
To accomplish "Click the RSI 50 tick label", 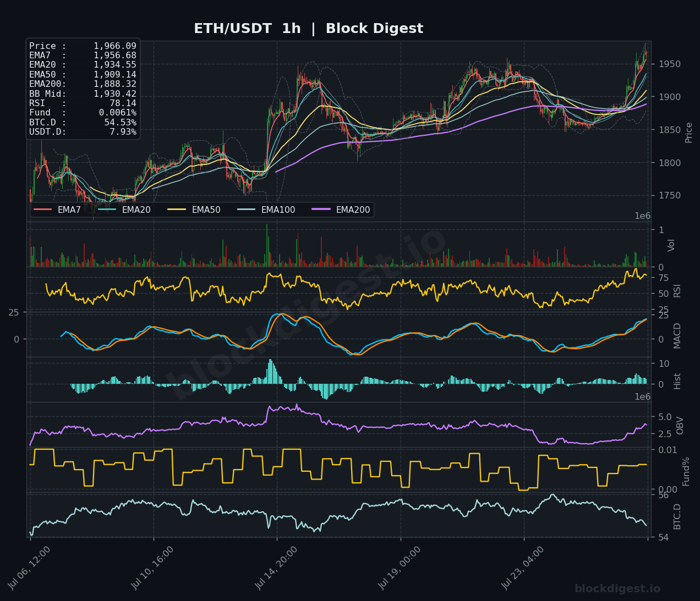I will (x=664, y=294).
